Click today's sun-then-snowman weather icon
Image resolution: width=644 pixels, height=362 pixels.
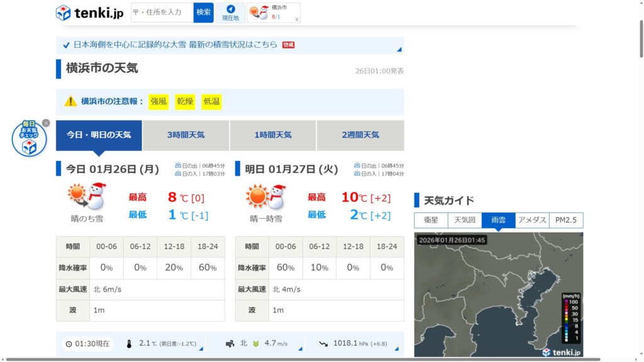point(87,197)
